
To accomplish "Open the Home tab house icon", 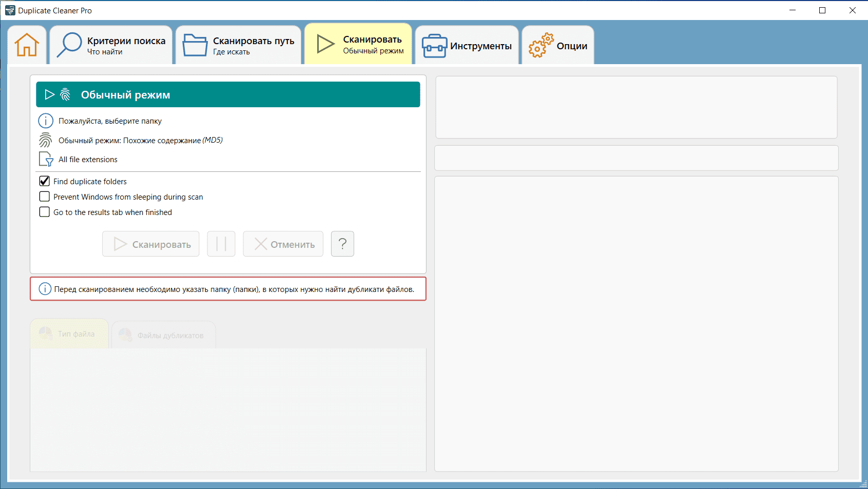I will point(27,45).
